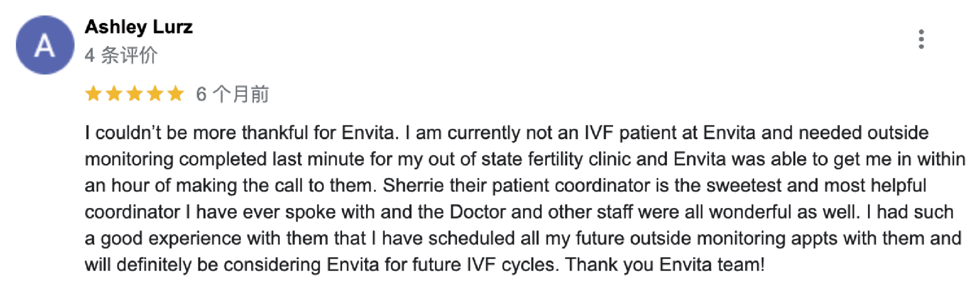Click the fourth gold rating star
Image resolution: width=980 pixels, height=306 pixels.
click(x=155, y=94)
